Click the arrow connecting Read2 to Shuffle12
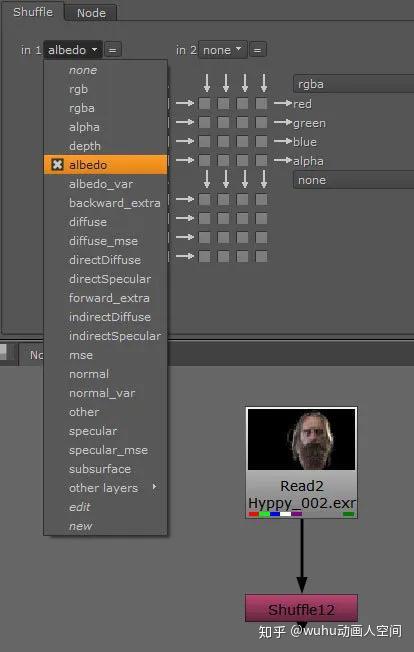Image resolution: width=414 pixels, height=652 pixels. click(302, 556)
